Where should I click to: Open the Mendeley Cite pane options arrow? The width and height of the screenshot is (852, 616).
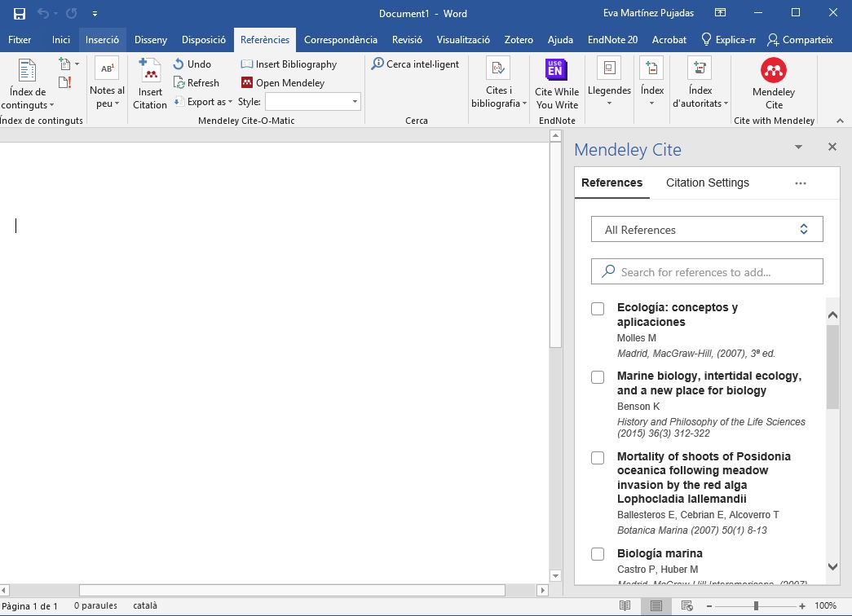798,147
